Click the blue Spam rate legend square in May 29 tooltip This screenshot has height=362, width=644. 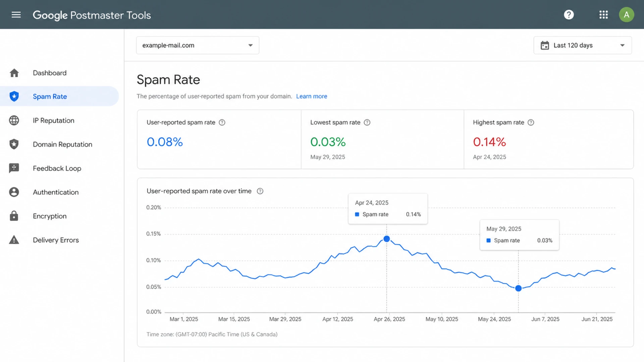pos(488,240)
